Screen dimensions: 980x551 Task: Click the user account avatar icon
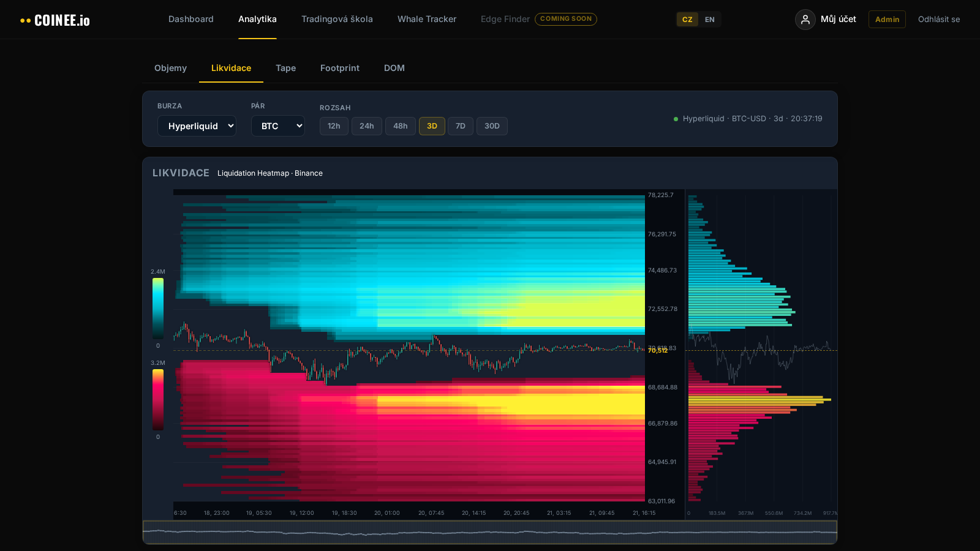click(805, 20)
